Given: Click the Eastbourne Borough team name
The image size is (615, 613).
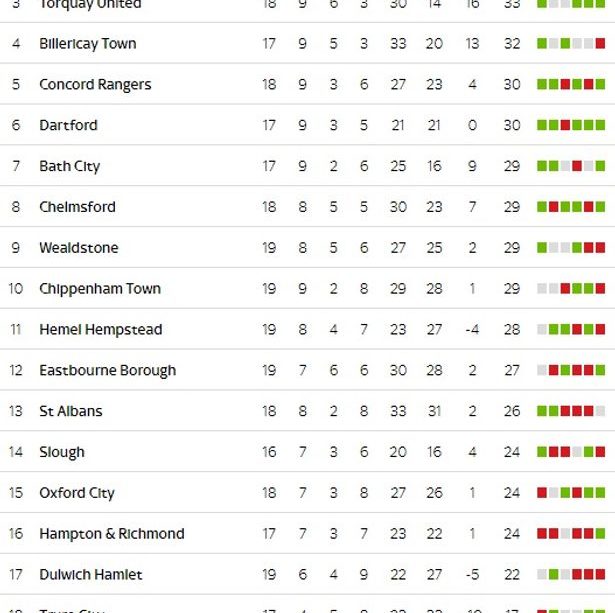Looking at the screenshot, I should coord(107,371).
